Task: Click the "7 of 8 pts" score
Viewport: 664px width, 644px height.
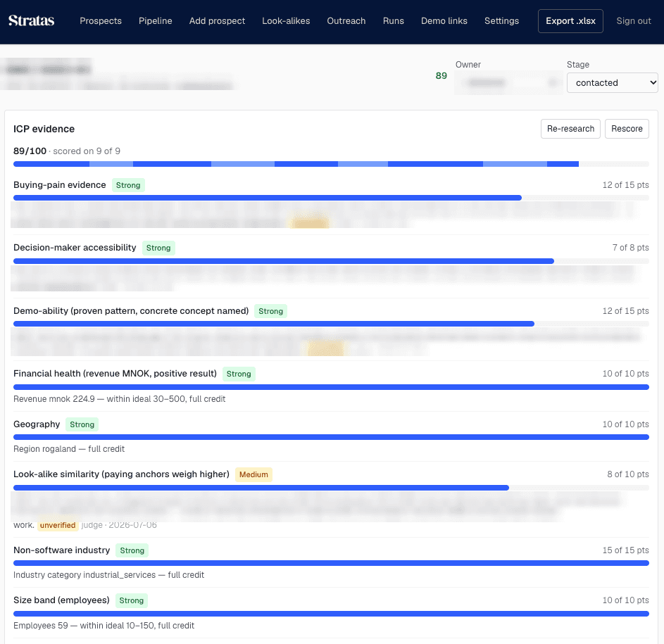Action: click(630, 248)
